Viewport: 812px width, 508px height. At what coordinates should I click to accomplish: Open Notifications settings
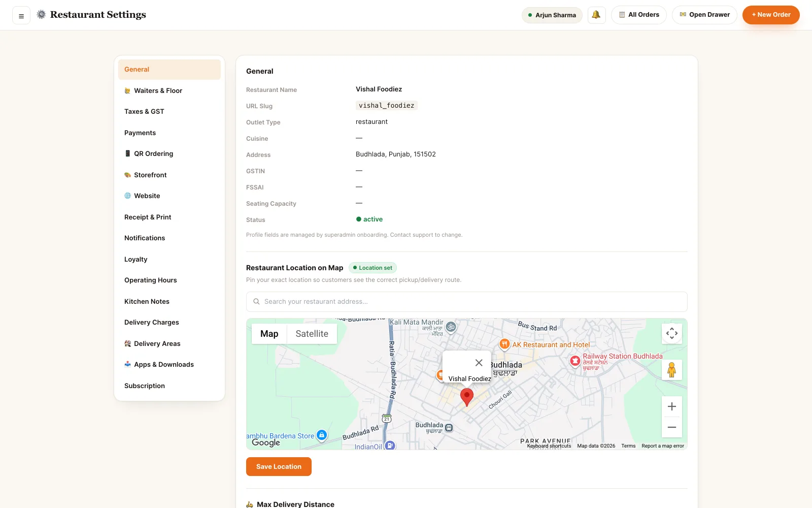click(x=170, y=238)
